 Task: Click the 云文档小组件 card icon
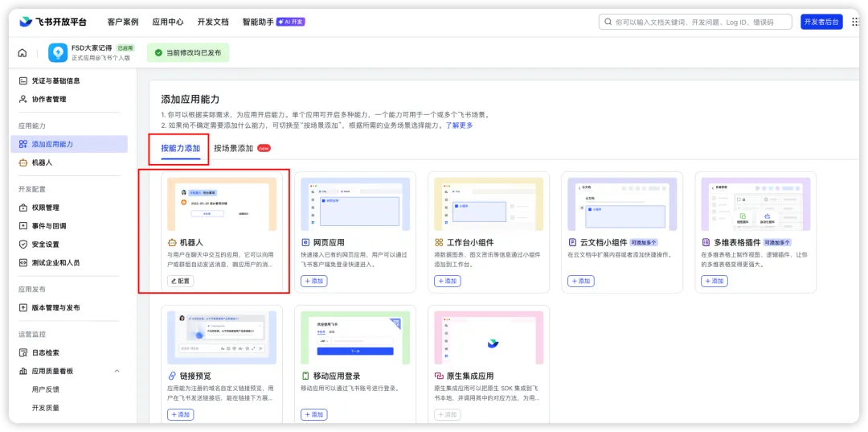tap(572, 243)
